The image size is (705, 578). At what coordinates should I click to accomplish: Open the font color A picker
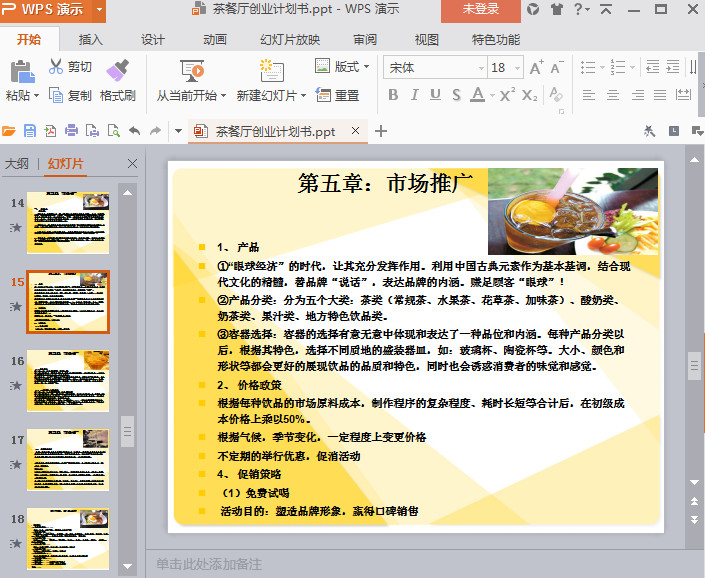(477, 95)
